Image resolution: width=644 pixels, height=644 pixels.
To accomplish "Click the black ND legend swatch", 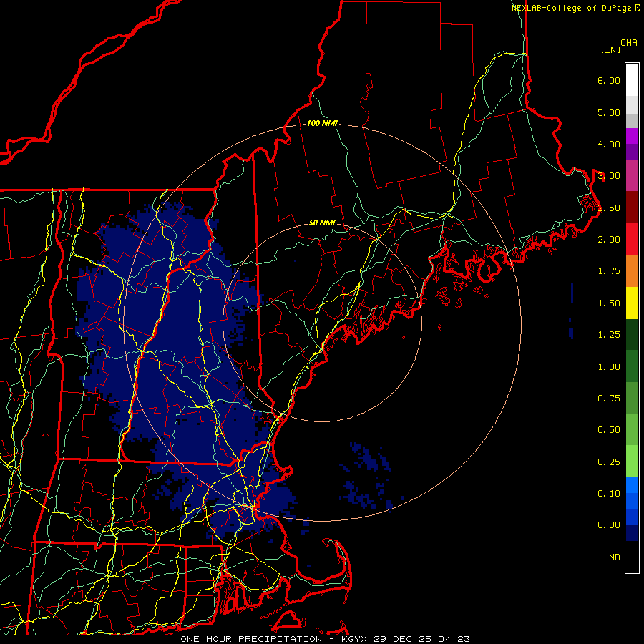I will pyautogui.click(x=632, y=557).
